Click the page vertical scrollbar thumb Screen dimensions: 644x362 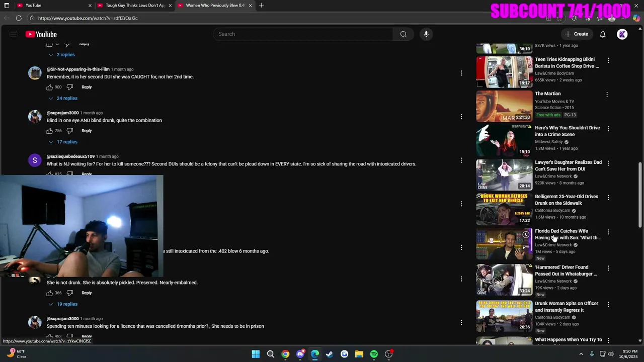tap(640, 195)
